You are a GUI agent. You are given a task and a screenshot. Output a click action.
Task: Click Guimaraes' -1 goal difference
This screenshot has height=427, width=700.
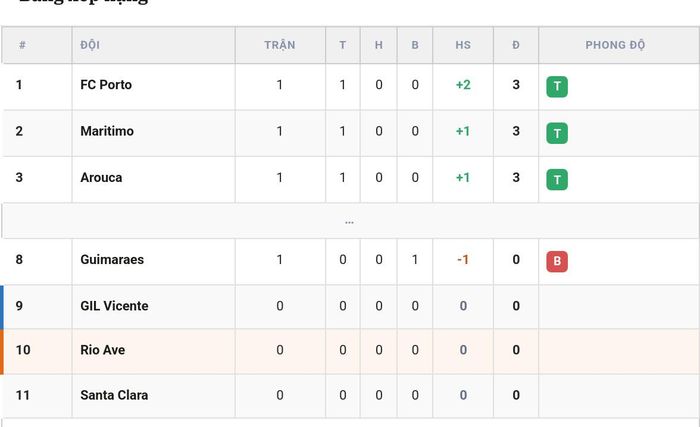pyautogui.click(x=463, y=260)
